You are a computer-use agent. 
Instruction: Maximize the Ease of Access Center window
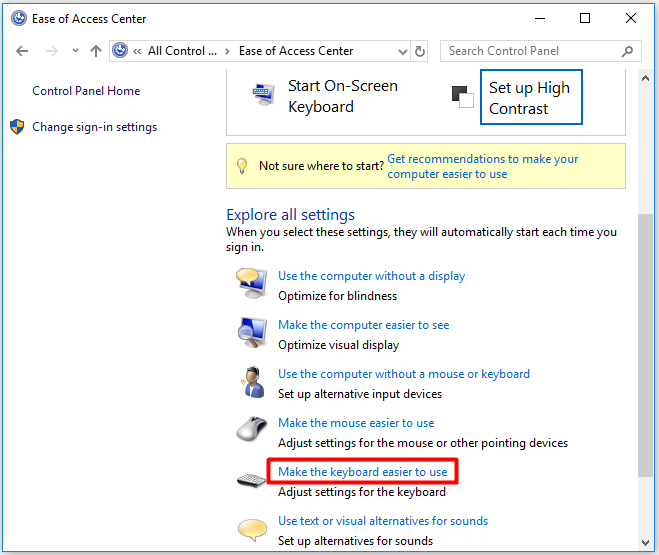pyautogui.click(x=585, y=18)
